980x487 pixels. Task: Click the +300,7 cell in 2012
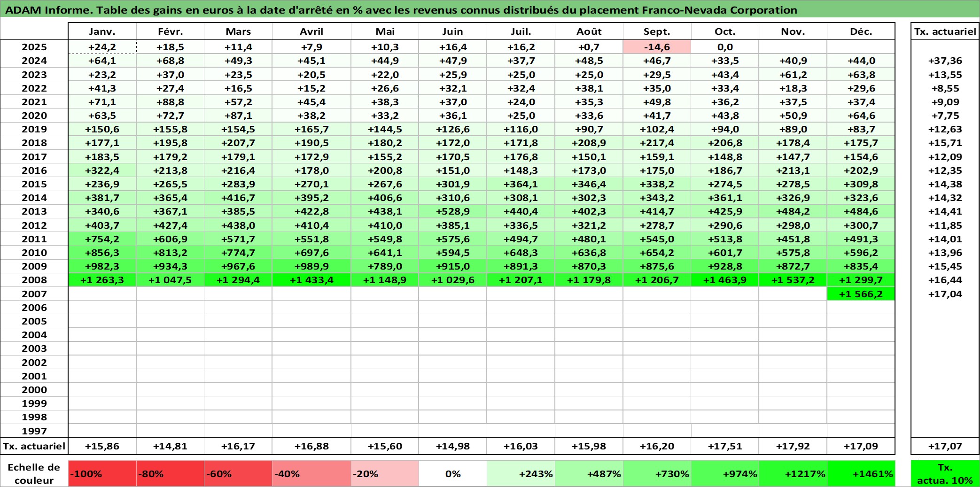click(861, 225)
